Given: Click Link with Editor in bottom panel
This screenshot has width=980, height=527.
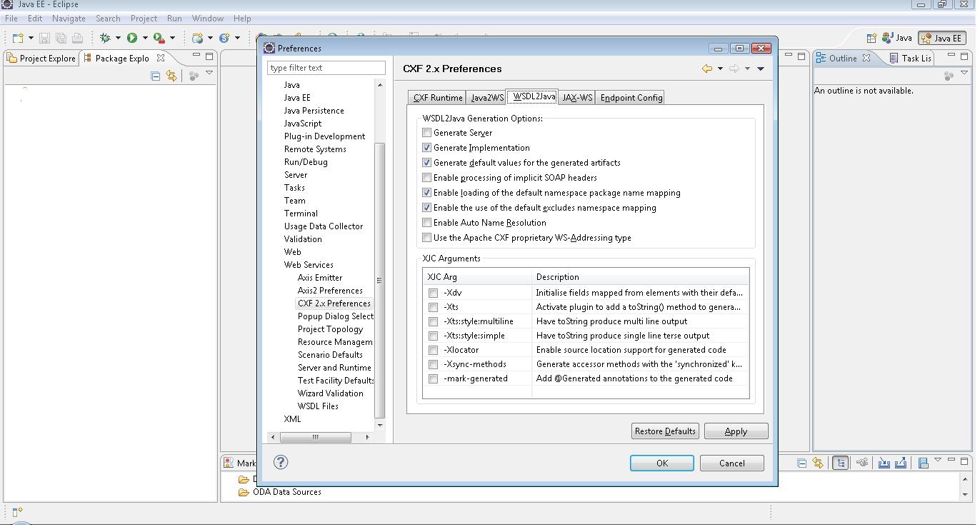Looking at the screenshot, I should tap(819, 463).
